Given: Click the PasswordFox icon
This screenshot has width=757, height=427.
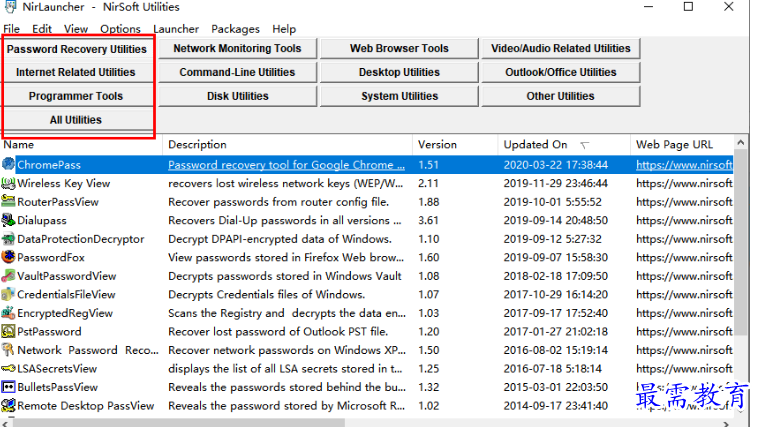Looking at the screenshot, I should [x=8, y=257].
